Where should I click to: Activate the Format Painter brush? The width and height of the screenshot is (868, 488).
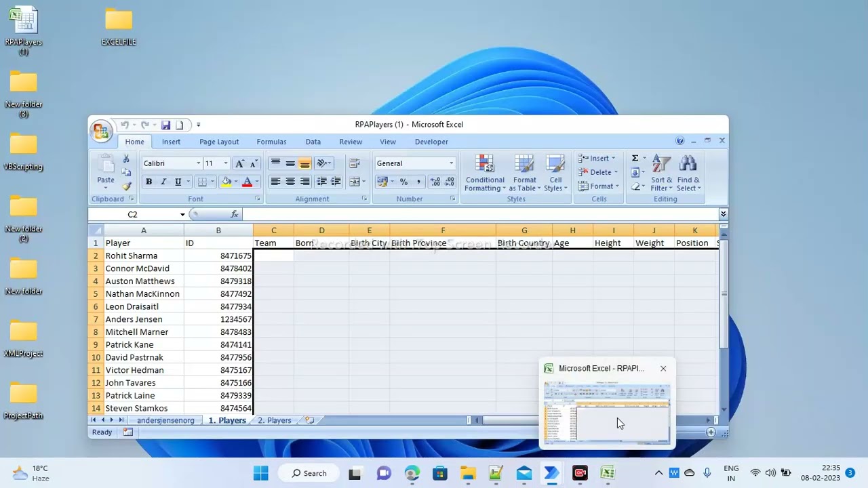126,186
